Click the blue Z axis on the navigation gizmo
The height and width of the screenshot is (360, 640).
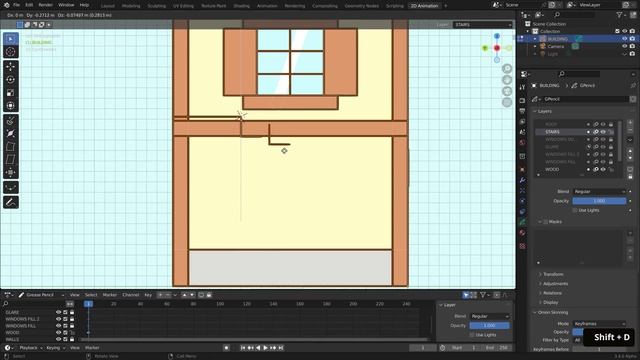coord(497,36)
